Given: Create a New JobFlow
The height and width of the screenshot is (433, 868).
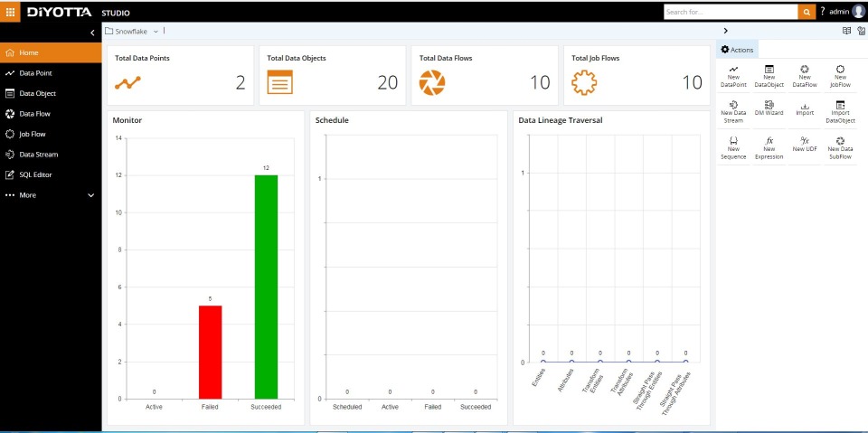Looking at the screenshot, I should tap(840, 77).
